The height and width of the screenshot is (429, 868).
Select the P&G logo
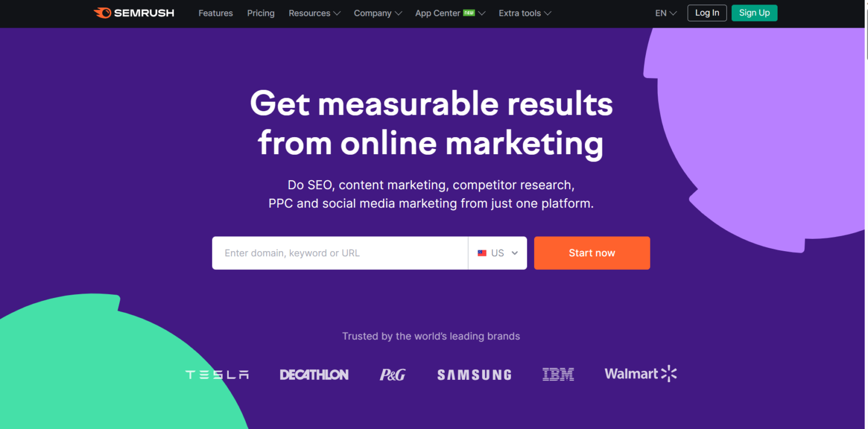click(392, 374)
